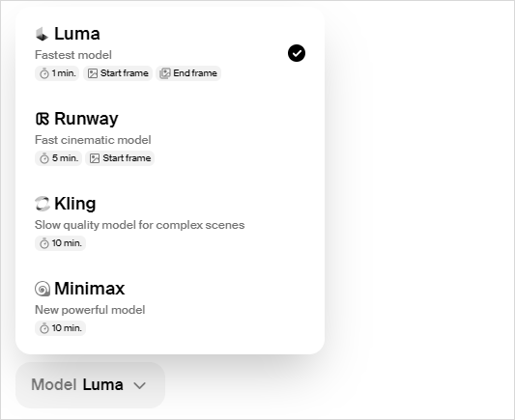Click the image icon in Luma's Start frame tag

point(93,73)
